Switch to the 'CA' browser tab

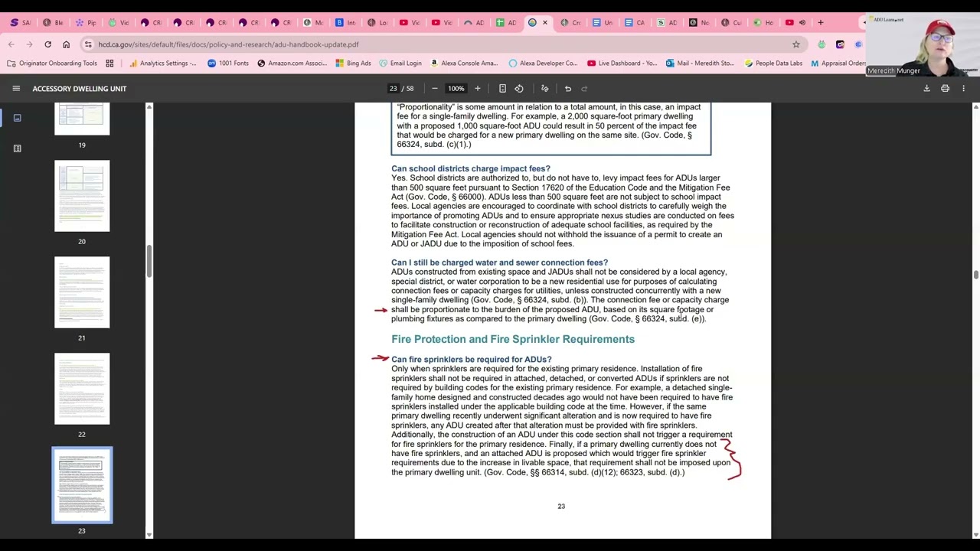[635, 22]
